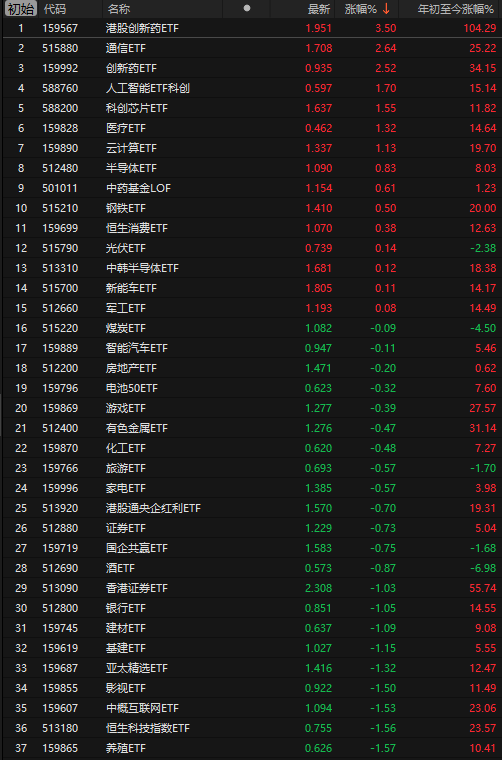Sort by the 代码 column header

pyautogui.click(x=55, y=9)
